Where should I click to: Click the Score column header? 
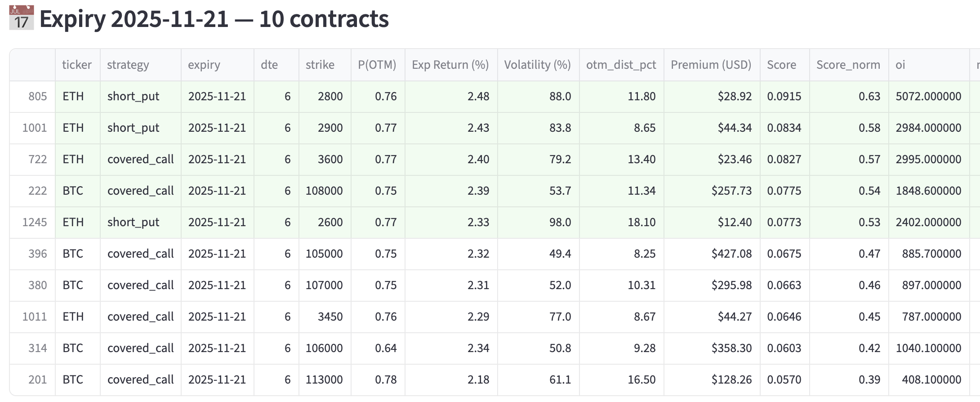781,65
